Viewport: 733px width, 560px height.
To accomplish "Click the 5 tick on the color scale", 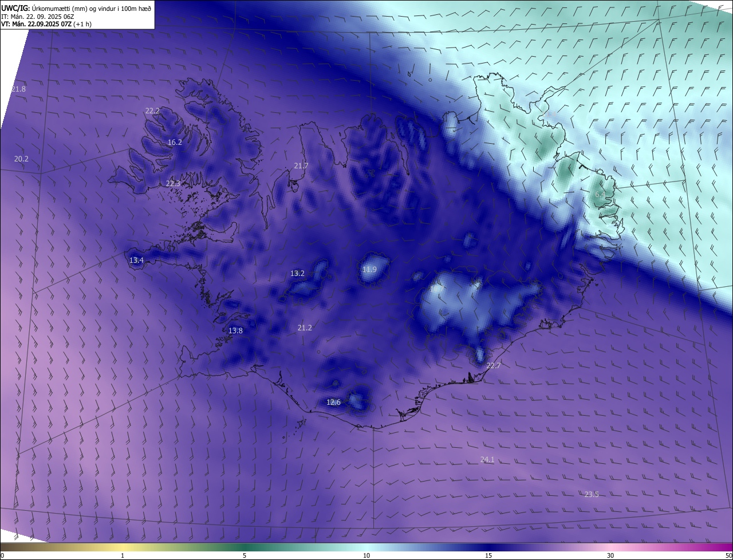I will coord(245,555).
